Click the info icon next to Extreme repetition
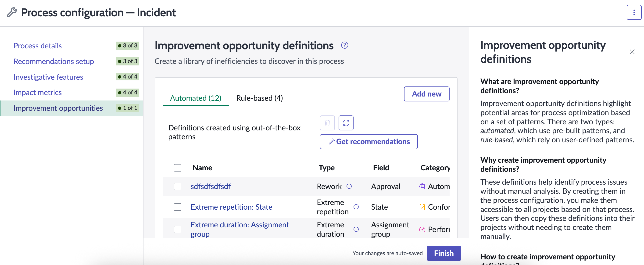Screen dimensions: 644x265 (356, 207)
